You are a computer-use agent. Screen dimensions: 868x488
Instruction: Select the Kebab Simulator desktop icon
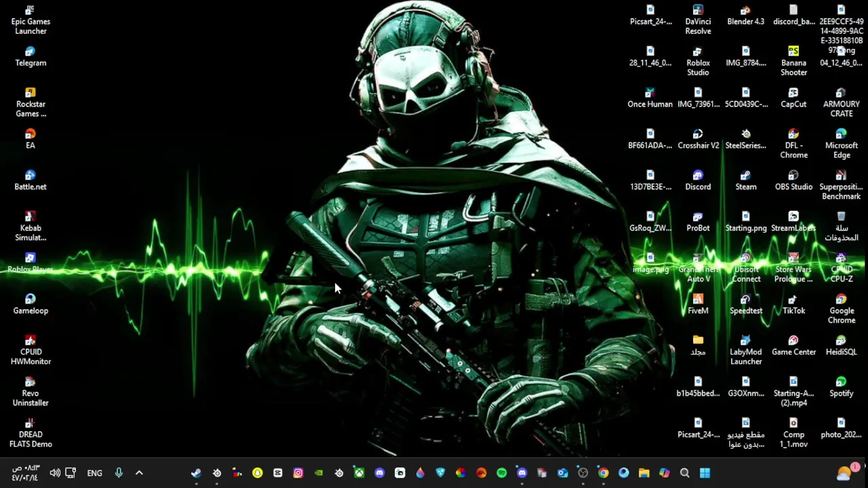point(31,226)
